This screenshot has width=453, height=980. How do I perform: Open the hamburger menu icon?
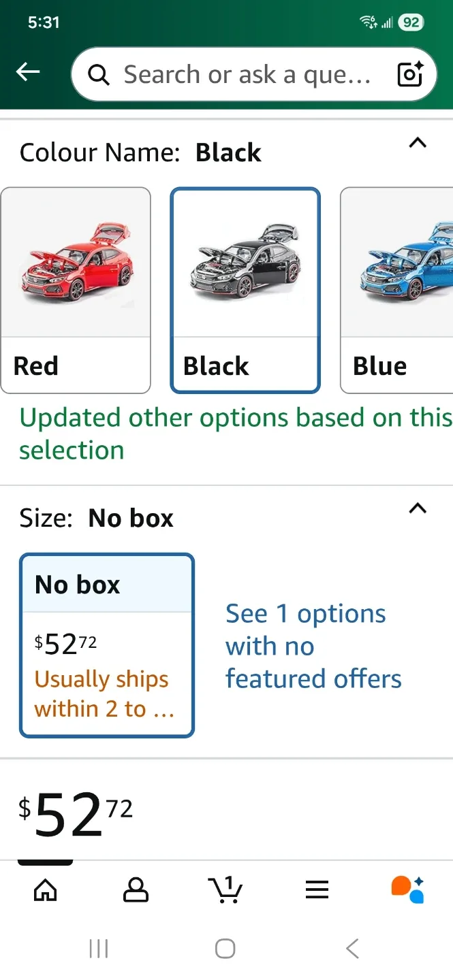[317, 889]
